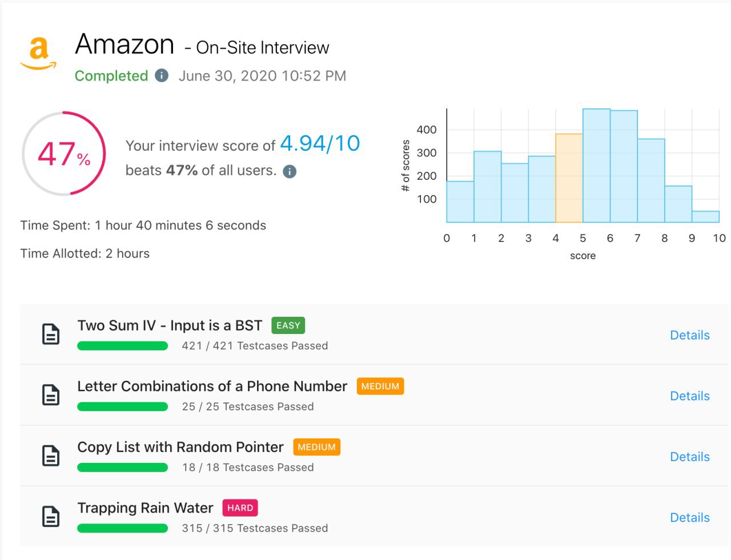Click '421 / 421 Testcases Passed' text

pos(255,346)
